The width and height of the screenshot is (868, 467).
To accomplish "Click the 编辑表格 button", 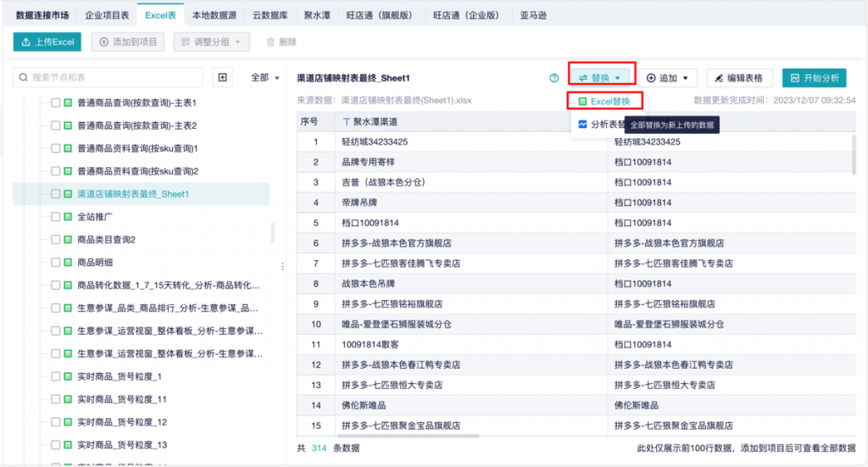I will [739, 78].
